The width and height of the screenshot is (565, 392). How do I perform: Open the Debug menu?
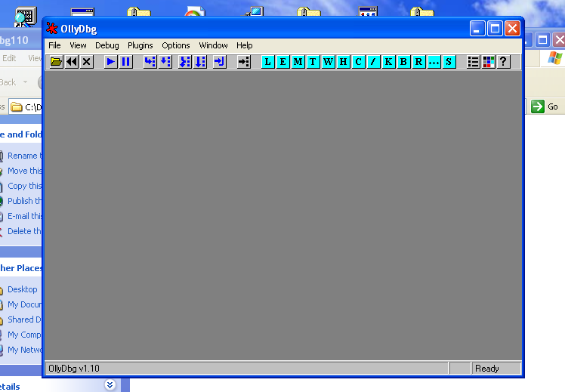pos(107,45)
